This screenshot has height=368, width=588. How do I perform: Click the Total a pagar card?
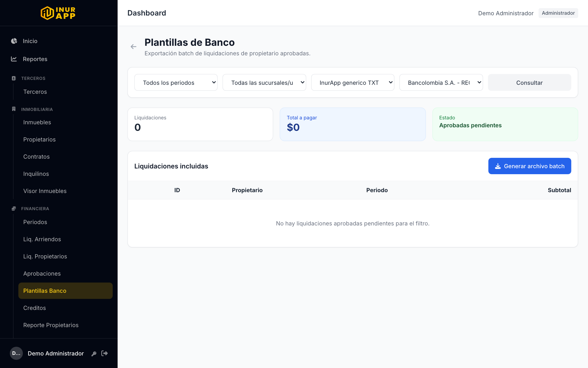click(x=353, y=124)
